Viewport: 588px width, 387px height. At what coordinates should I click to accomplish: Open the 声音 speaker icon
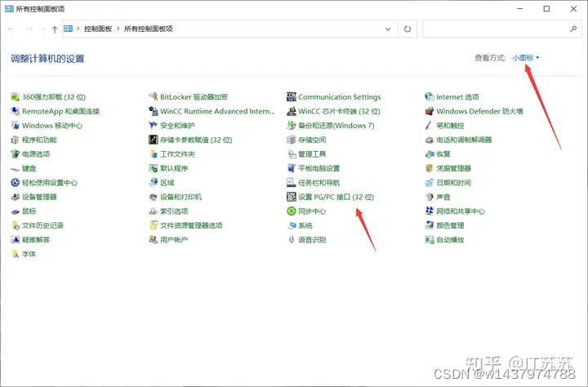[x=430, y=197]
